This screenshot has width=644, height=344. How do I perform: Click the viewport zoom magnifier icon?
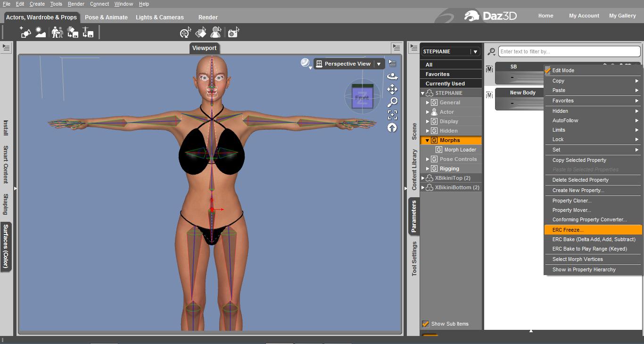point(392,102)
